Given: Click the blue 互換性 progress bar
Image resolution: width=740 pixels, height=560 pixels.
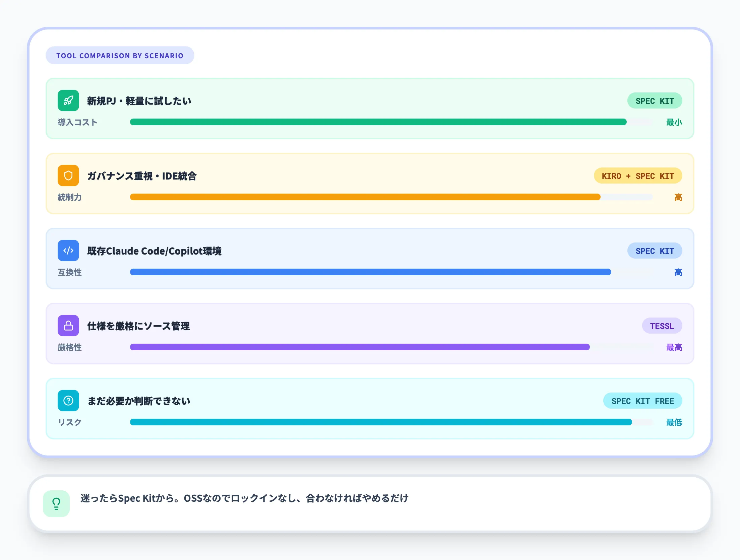Looking at the screenshot, I should tap(370, 272).
